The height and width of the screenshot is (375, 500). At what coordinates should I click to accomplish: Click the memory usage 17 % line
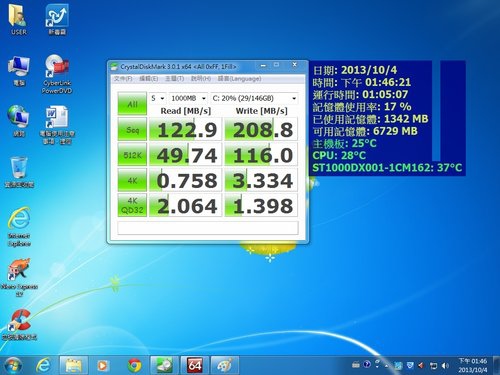tap(362, 107)
